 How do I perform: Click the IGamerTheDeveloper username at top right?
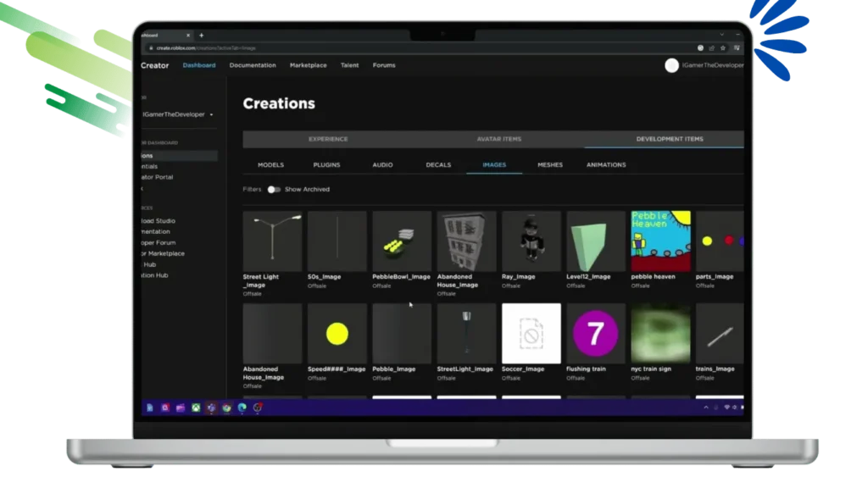tap(713, 65)
